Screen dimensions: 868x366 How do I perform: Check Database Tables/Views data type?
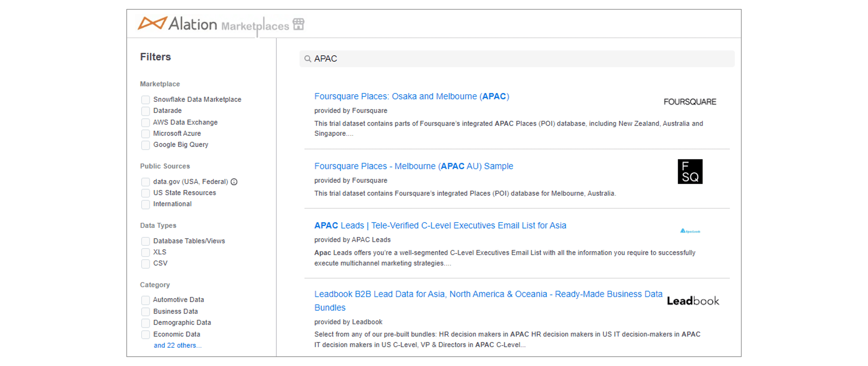[145, 241]
